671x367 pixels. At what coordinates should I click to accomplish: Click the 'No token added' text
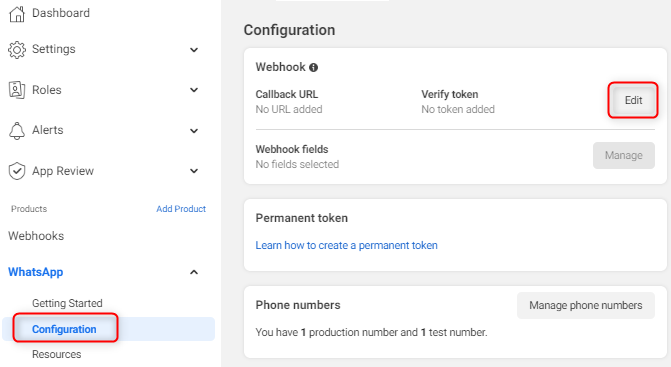point(458,110)
